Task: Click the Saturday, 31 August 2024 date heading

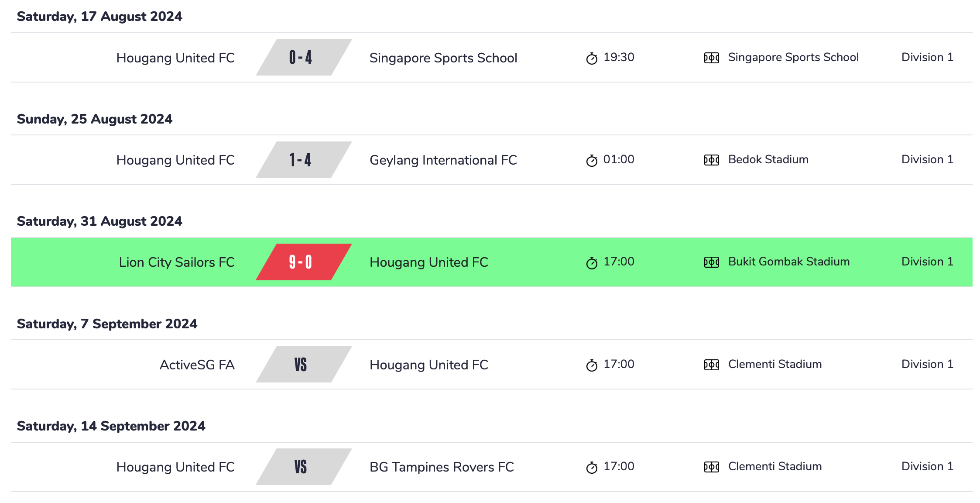Action: [99, 221]
